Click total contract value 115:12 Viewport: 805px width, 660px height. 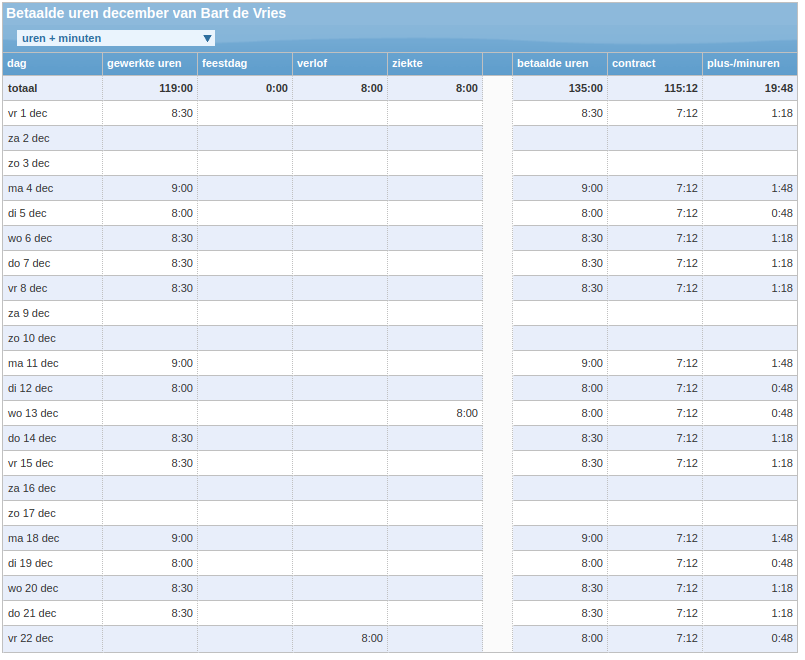(680, 88)
